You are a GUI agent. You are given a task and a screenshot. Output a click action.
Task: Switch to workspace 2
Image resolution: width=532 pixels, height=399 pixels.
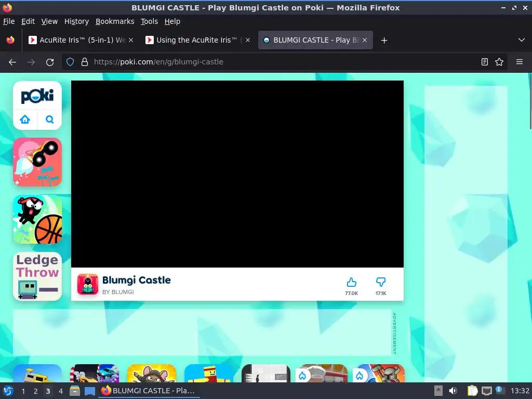pos(35,391)
